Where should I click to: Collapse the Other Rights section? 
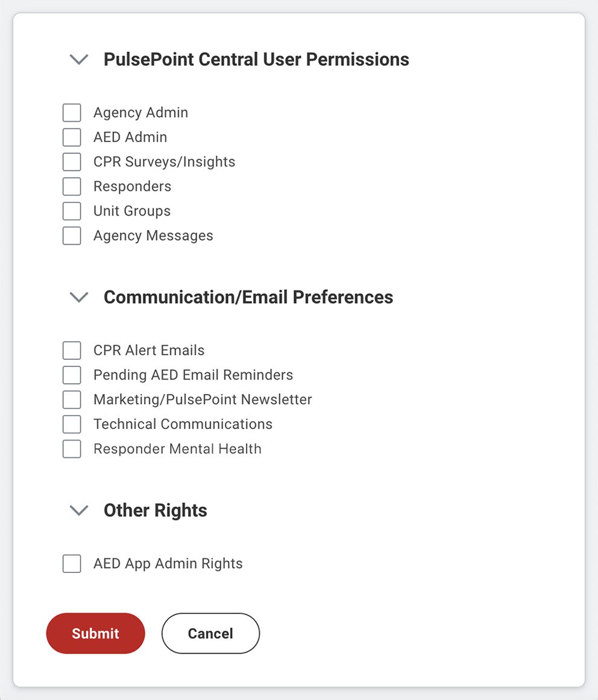(x=78, y=510)
